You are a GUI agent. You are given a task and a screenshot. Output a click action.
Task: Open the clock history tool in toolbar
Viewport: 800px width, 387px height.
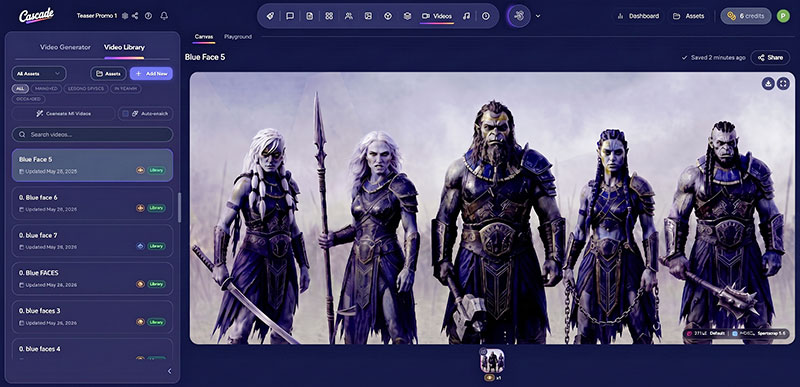pos(486,16)
